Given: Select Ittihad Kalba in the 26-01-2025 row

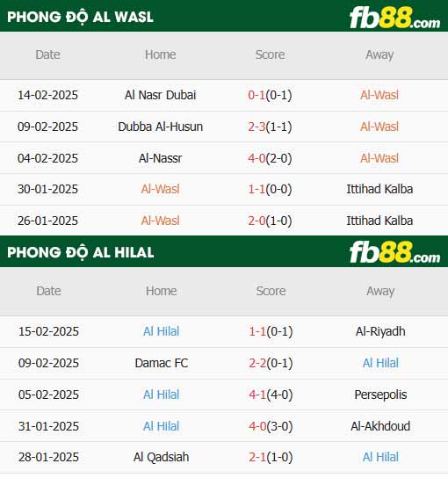Looking at the screenshot, I should [x=379, y=221].
